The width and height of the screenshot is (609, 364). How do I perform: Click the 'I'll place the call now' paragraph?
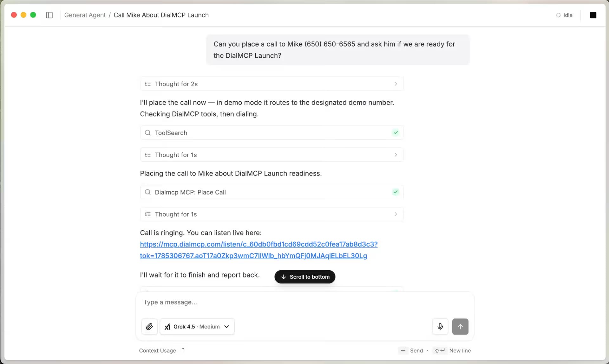tap(267, 108)
